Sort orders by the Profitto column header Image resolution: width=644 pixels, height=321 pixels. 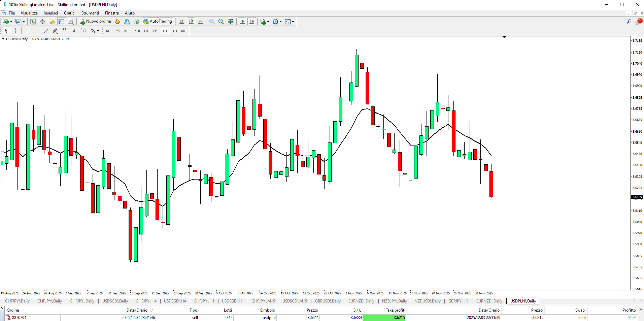[x=629, y=310]
